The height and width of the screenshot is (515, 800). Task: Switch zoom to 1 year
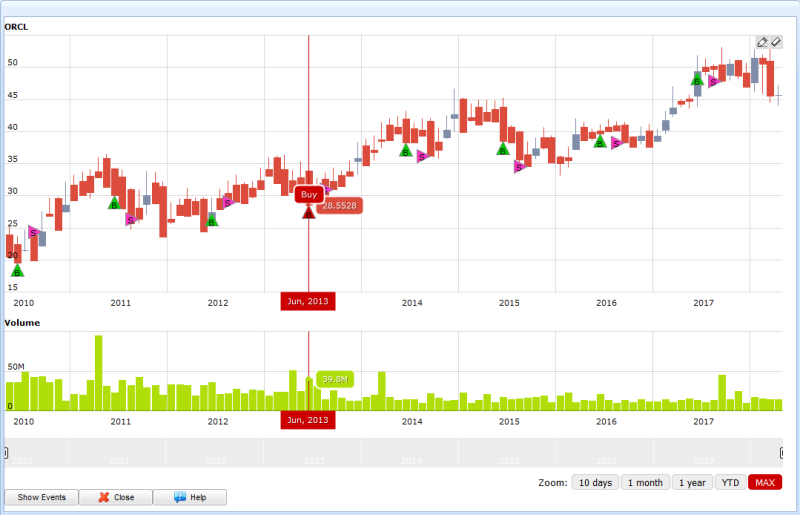coord(692,482)
